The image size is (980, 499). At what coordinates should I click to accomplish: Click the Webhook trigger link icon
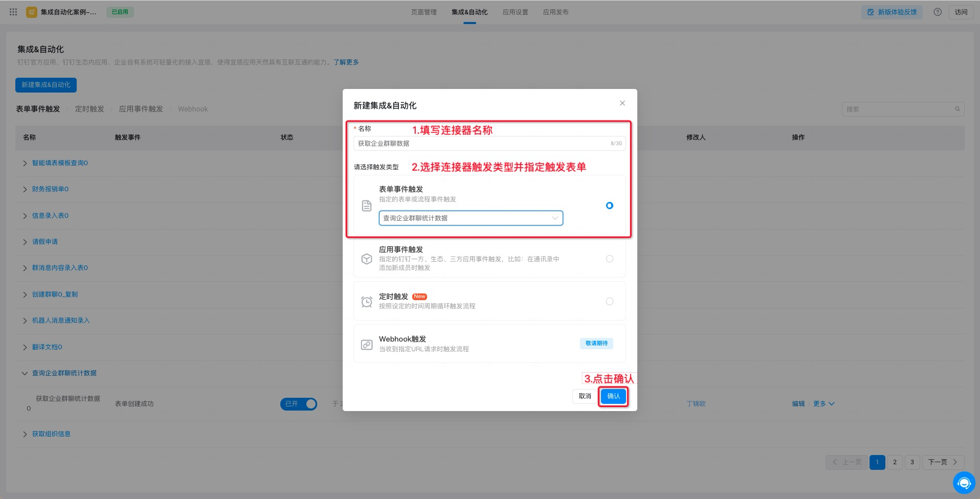click(367, 345)
